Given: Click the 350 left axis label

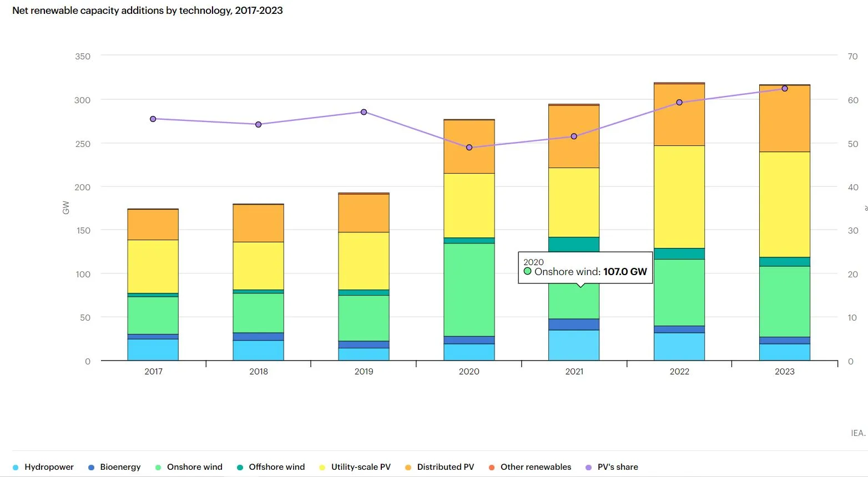Looking at the screenshot, I should [x=83, y=56].
